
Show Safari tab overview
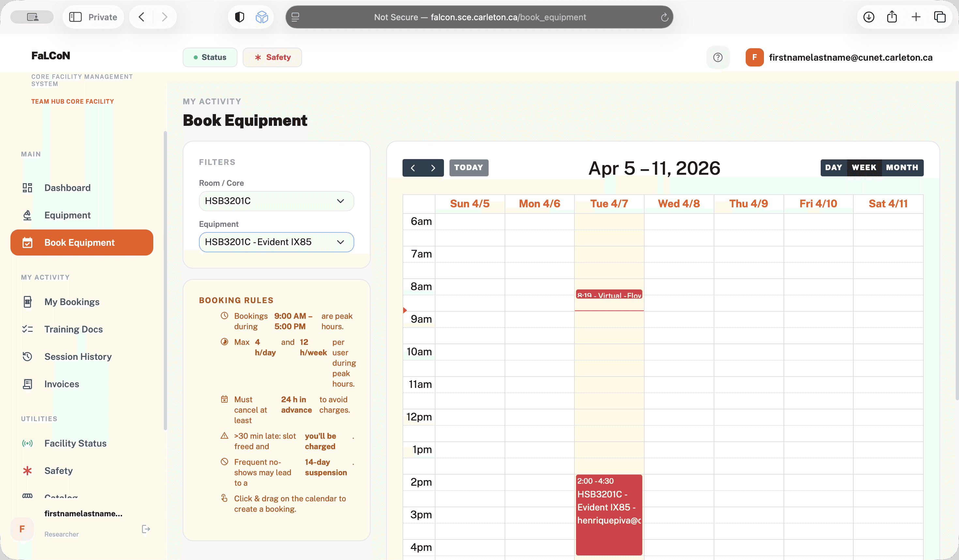pos(940,17)
